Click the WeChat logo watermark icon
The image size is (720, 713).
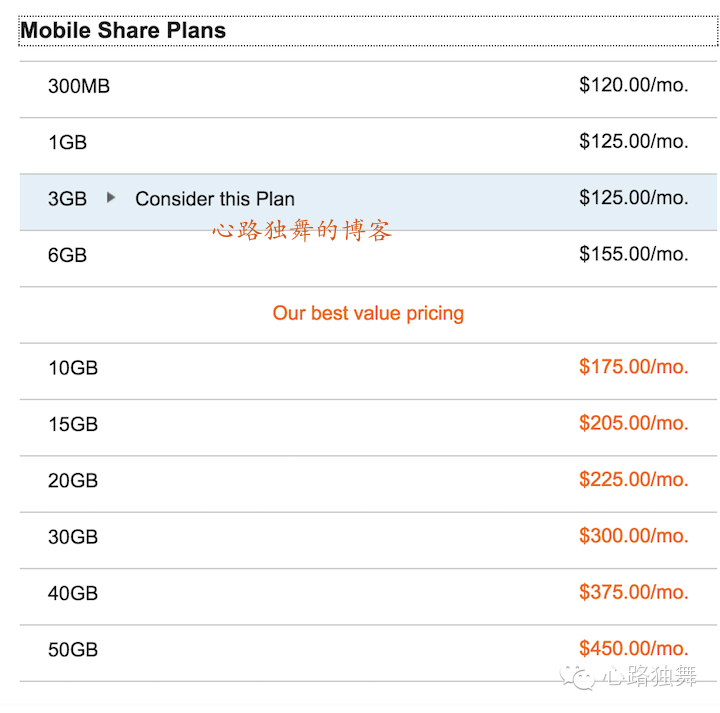click(x=577, y=677)
